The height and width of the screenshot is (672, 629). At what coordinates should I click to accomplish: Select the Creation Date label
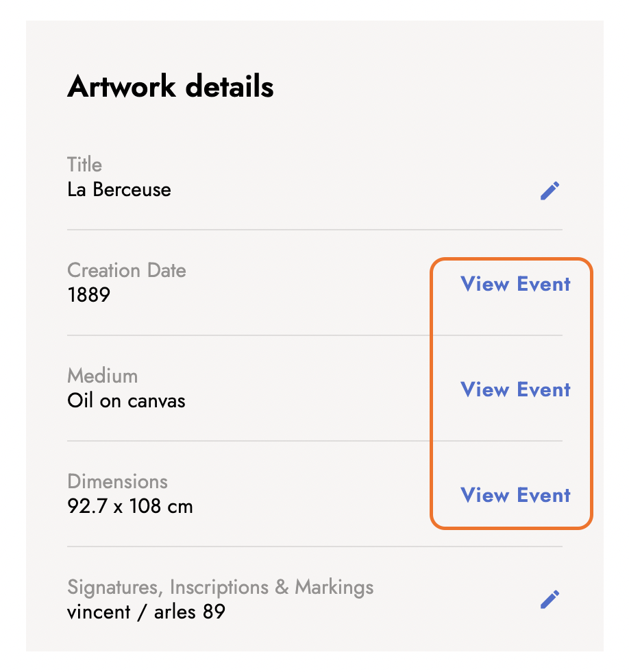click(127, 270)
